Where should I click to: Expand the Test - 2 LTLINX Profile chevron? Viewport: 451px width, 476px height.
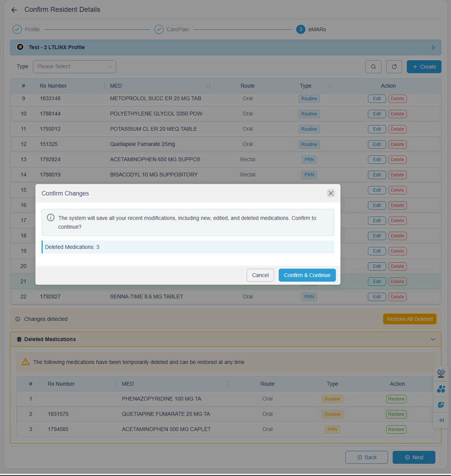(x=433, y=48)
